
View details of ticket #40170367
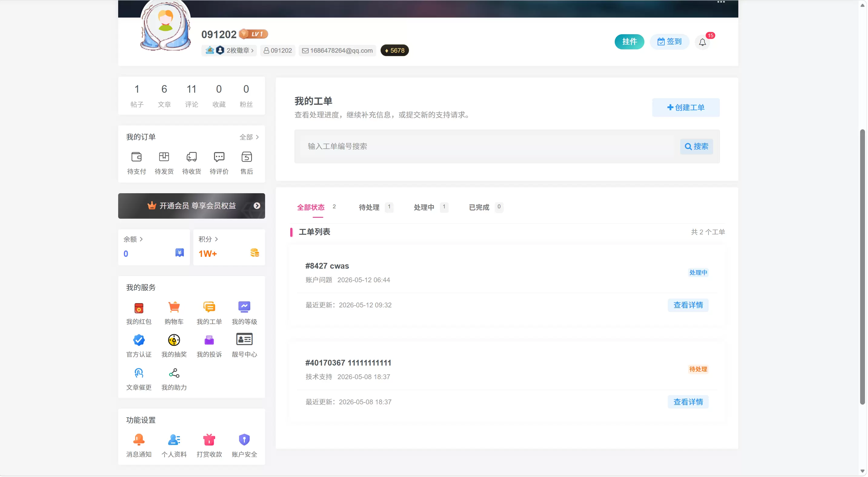(x=689, y=402)
